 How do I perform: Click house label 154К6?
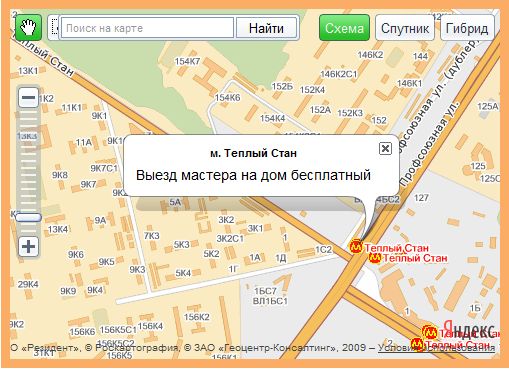pyautogui.click(x=227, y=98)
